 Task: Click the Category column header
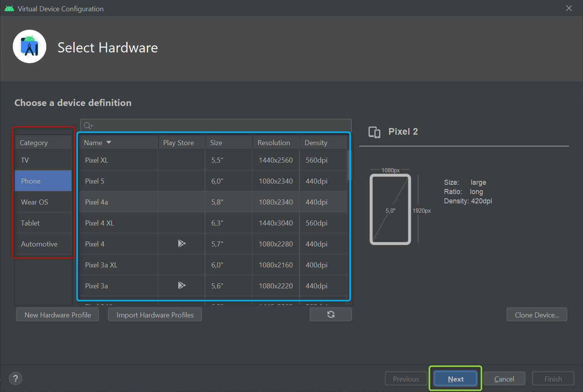coord(43,142)
